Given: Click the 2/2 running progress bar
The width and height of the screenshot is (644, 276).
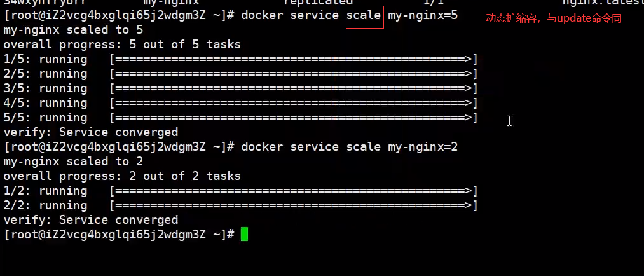Looking at the screenshot, I should (x=294, y=205).
